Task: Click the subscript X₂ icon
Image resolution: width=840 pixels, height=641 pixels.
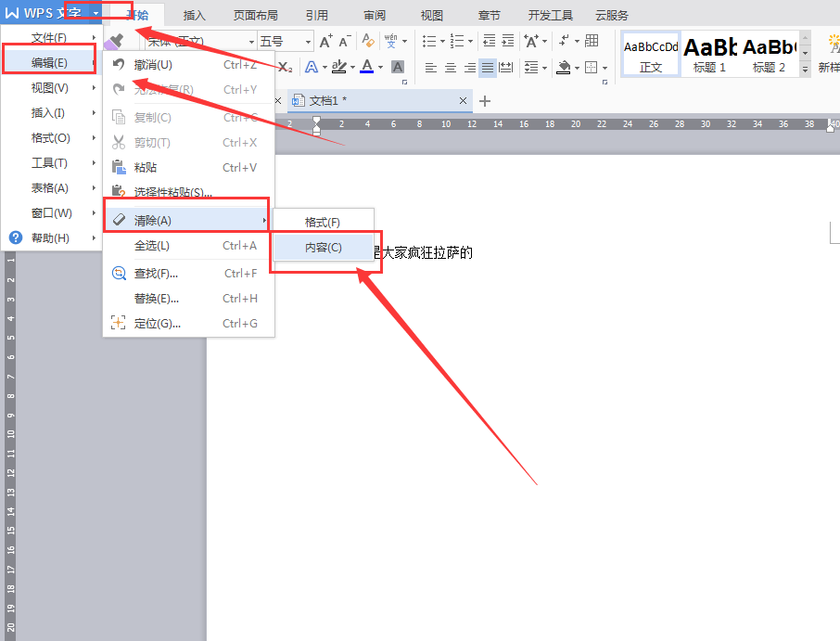Action: (x=284, y=66)
